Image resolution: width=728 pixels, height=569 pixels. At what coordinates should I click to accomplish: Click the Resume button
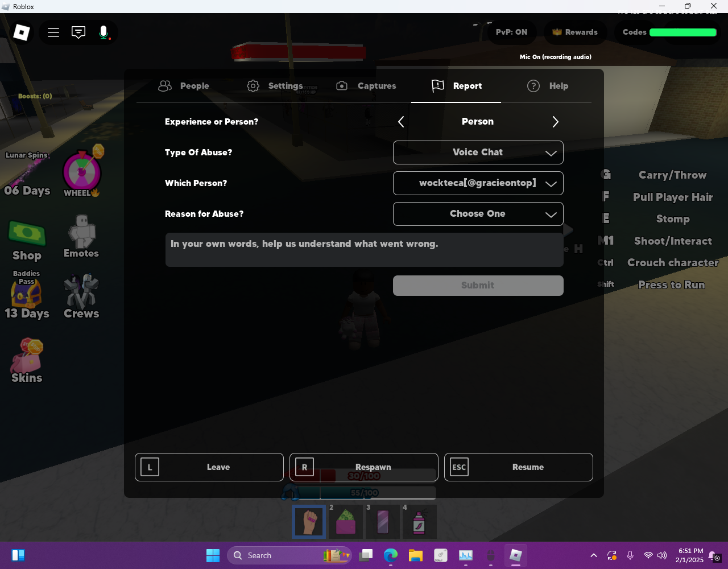(x=519, y=467)
